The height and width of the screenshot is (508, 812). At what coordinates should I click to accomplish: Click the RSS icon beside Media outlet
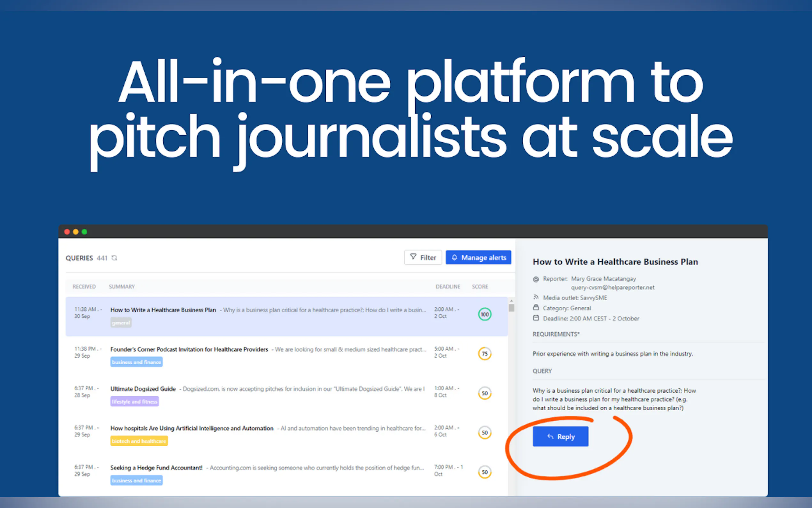point(536,297)
